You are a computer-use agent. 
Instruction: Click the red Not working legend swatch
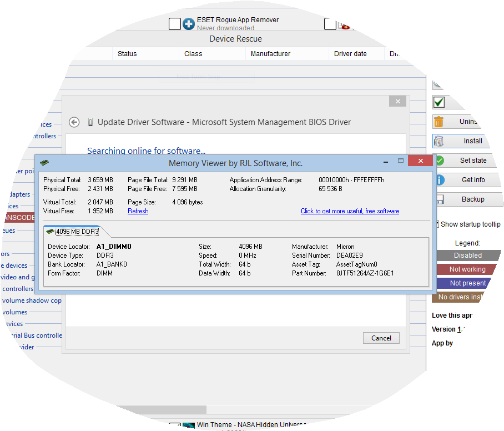click(x=467, y=269)
